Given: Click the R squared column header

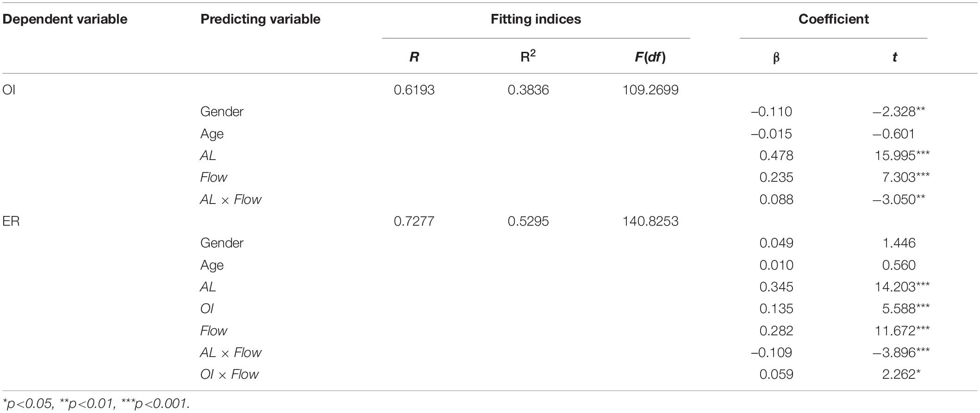Looking at the screenshot, I should [x=528, y=56].
